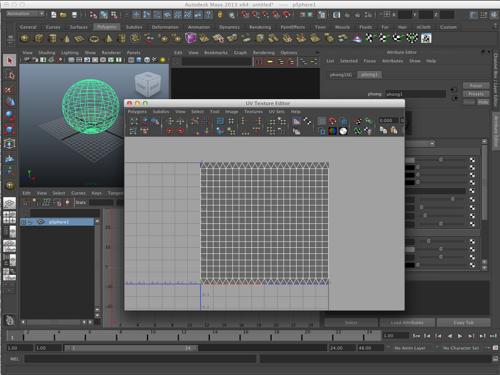Open the Animation menu set dropdown

(25, 14)
